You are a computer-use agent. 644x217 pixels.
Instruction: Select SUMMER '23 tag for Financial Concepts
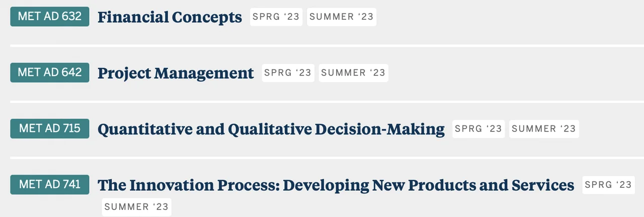click(x=342, y=17)
